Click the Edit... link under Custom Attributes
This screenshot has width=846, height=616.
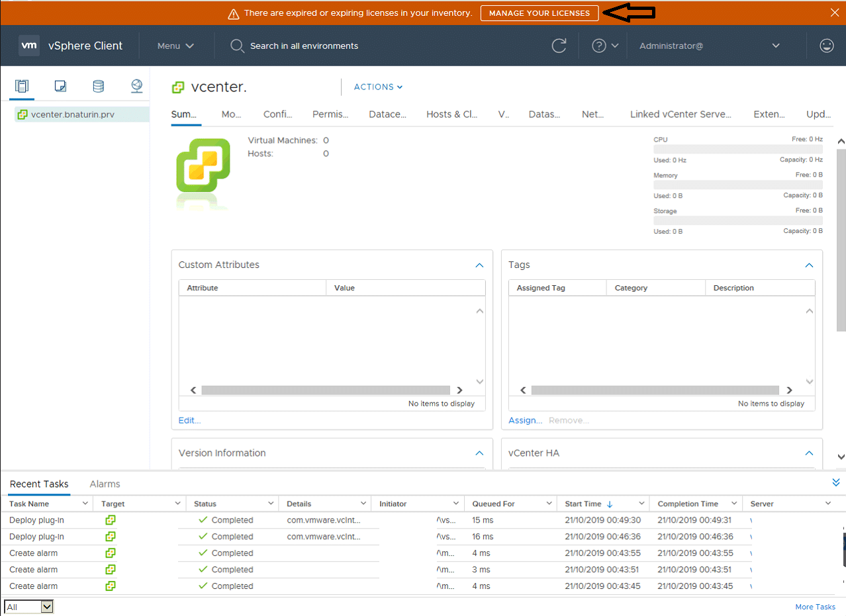pos(189,420)
